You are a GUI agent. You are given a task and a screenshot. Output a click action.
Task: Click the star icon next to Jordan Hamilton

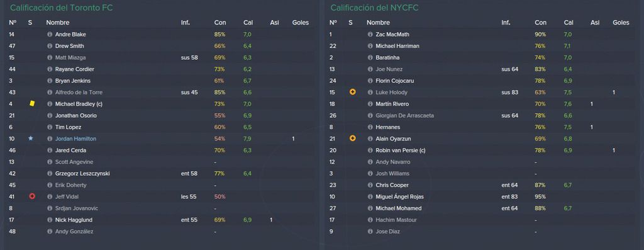point(30,139)
